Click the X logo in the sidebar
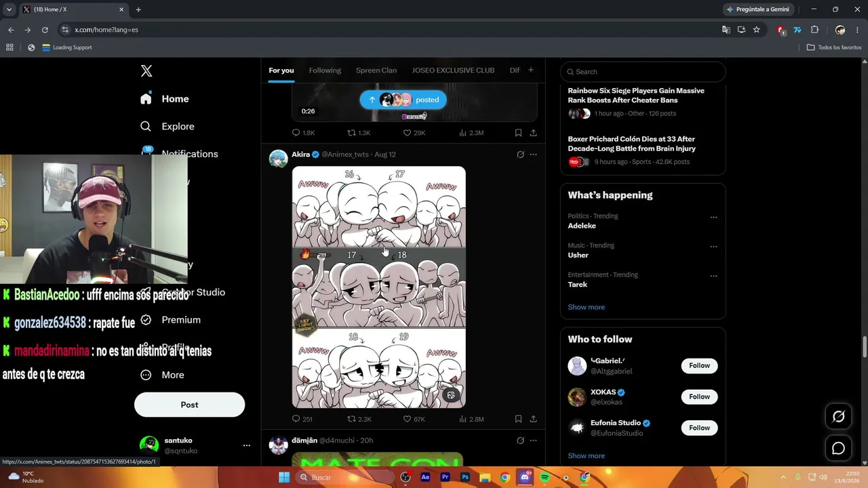The width and height of the screenshot is (868, 488). pos(146,71)
